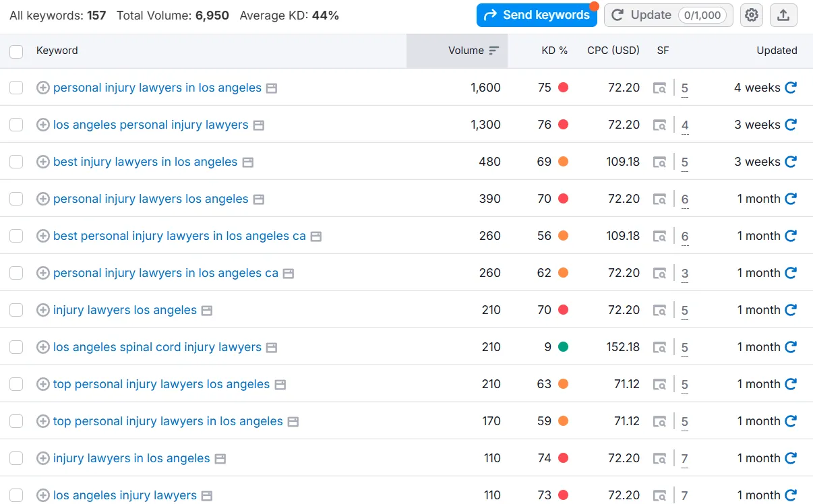Refresh 'personal injury lawyers in los angeles' data
The height and width of the screenshot is (504, 813).
(791, 88)
